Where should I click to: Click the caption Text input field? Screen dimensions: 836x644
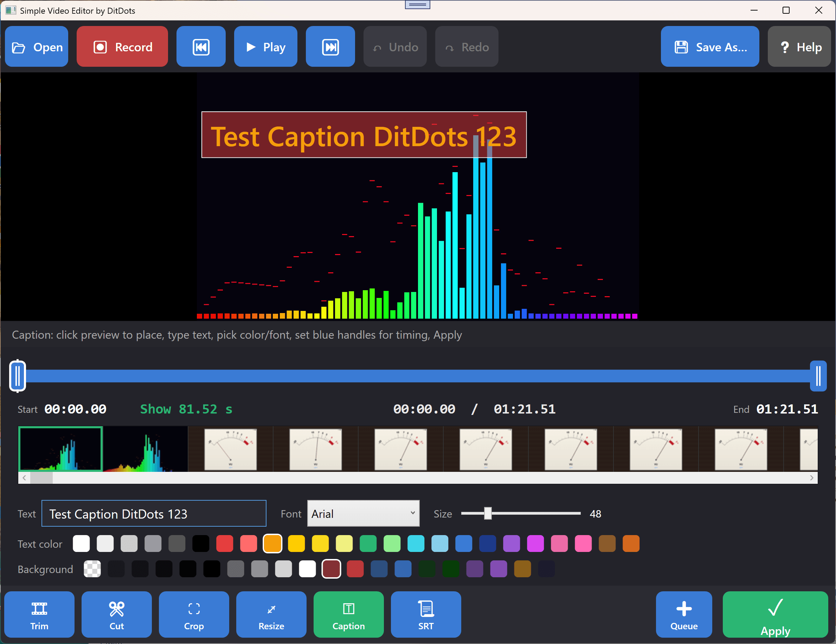tap(154, 514)
